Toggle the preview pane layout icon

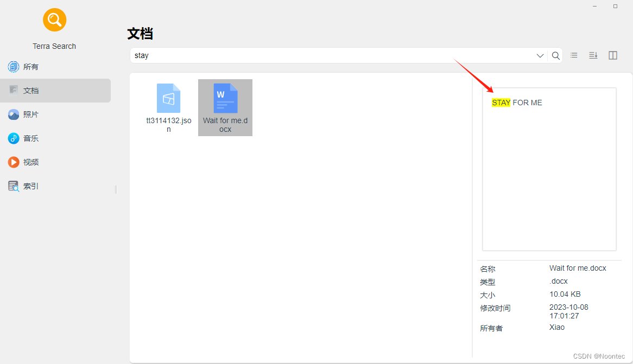coord(613,55)
